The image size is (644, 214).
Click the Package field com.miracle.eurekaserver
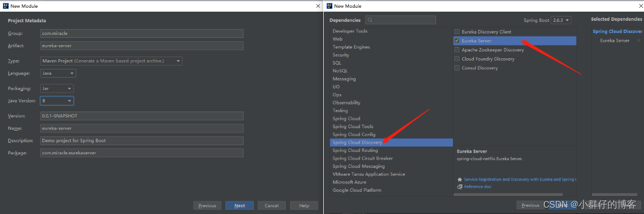pyautogui.click(x=141, y=153)
